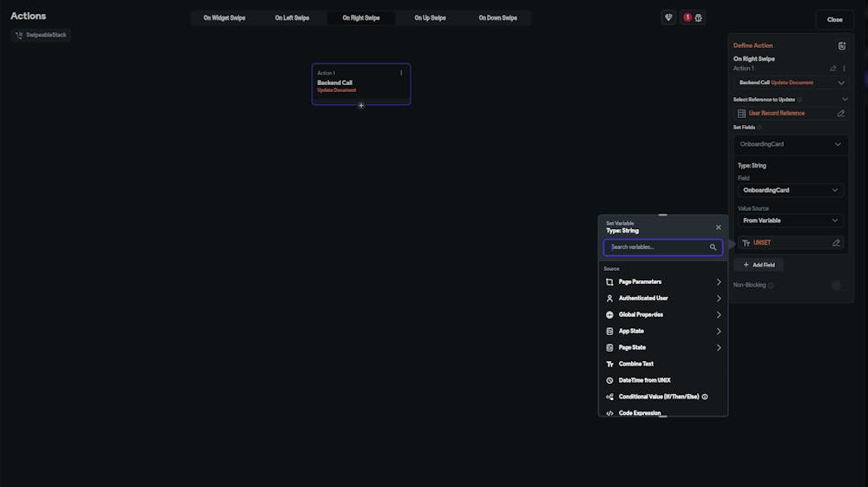This screenshot has height=487, width=868.
Task: Collapse Select Reference to Update section
Action: tap(845, 100)
